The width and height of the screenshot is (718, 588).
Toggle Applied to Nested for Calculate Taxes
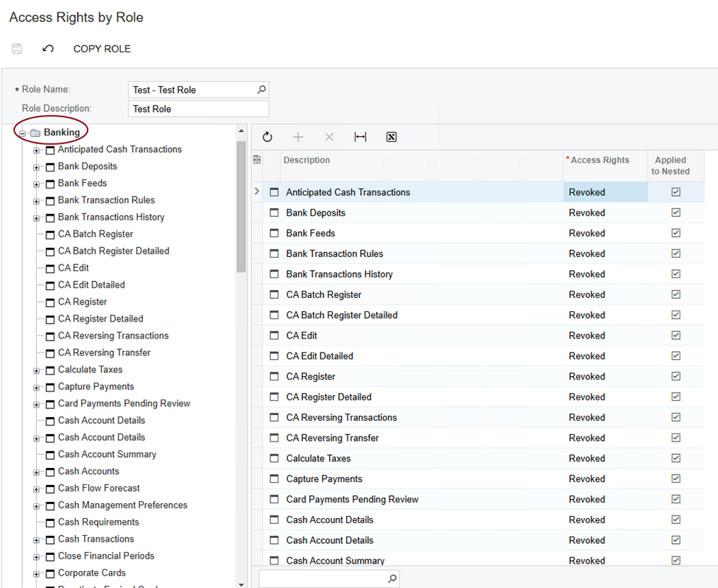click(x=676, y=458)
